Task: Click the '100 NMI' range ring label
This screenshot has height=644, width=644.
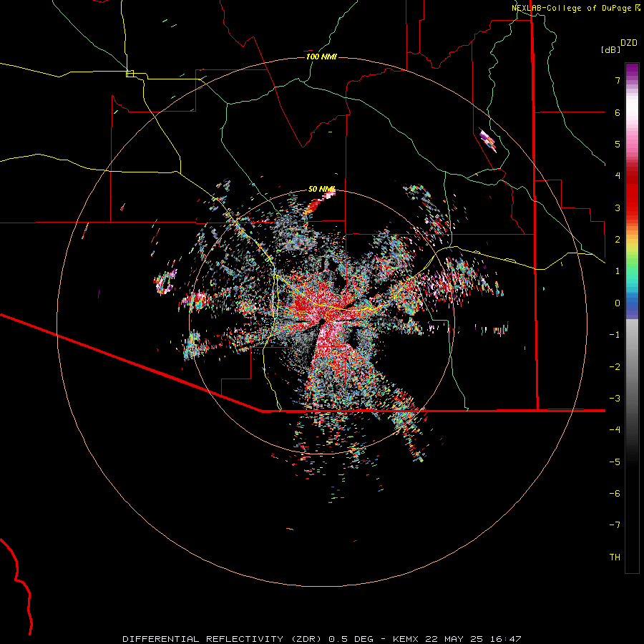Action: (x=321, y=57)
